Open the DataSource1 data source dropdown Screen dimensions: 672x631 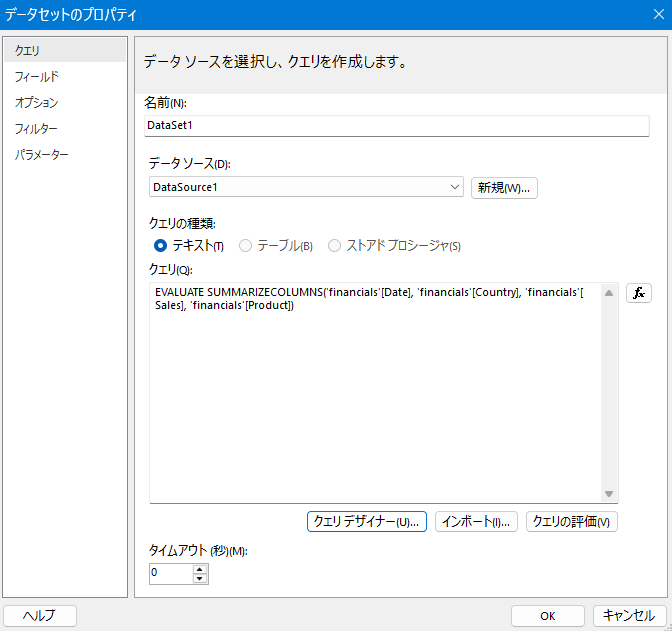[x=306, y=187]
